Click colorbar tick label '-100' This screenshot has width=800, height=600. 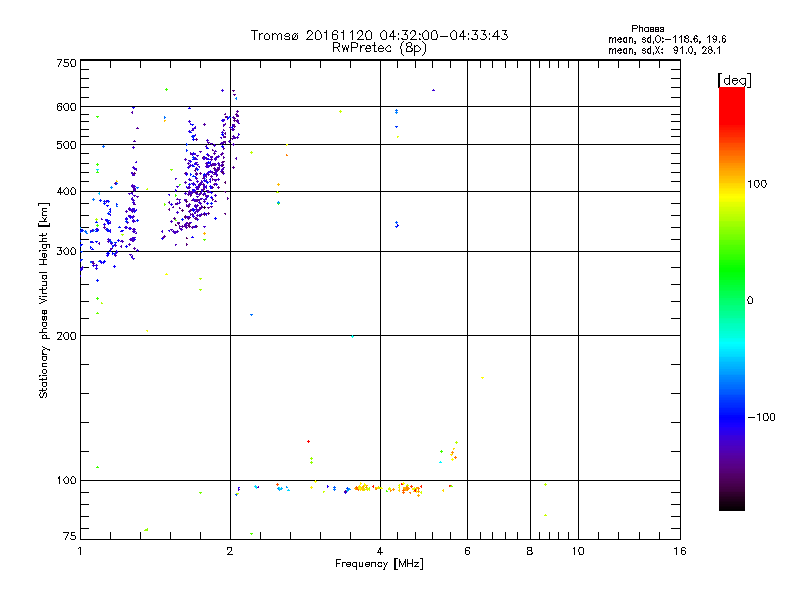pyautogui.click(x=761, y=417)
